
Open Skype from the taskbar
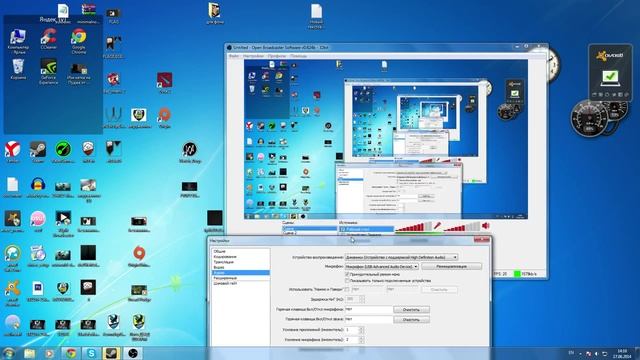[x=91, y=353]
